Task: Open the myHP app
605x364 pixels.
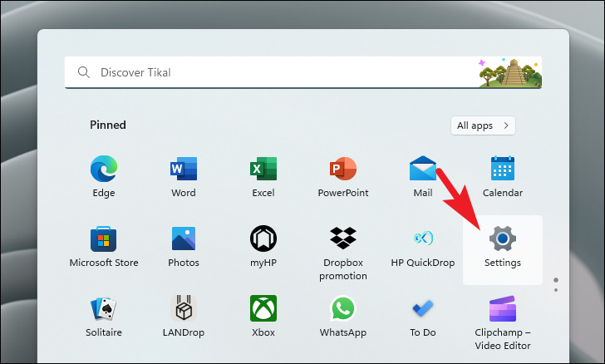Action: coord(263,239)
